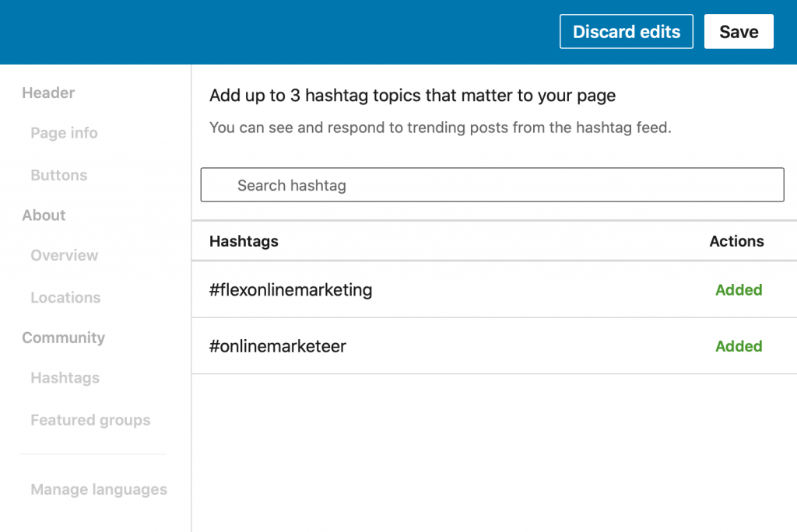Switch to the Hashtags sidebar item
Image resolution: width=797 pixels, height=532 pixels.
pos(65,378)
